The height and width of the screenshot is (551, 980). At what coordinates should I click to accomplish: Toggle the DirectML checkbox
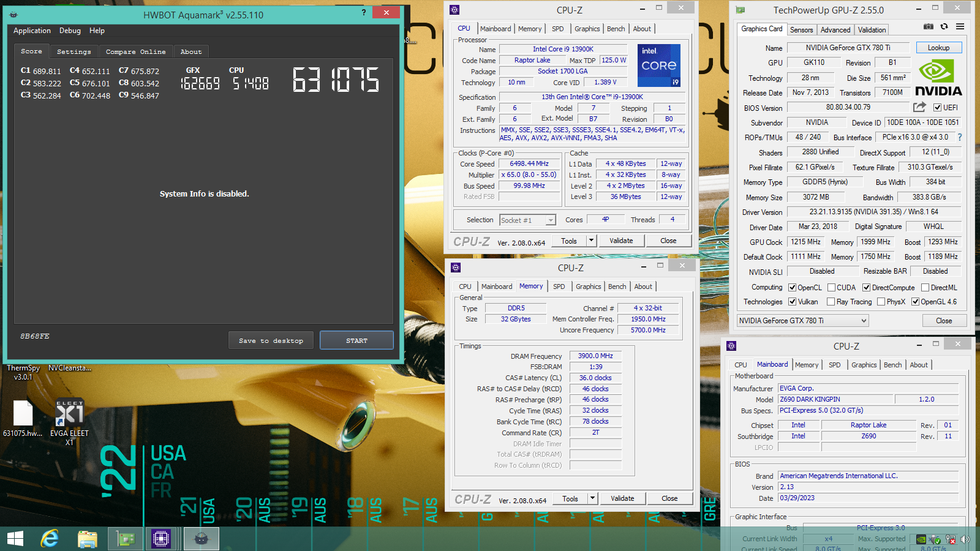[925, 288]
